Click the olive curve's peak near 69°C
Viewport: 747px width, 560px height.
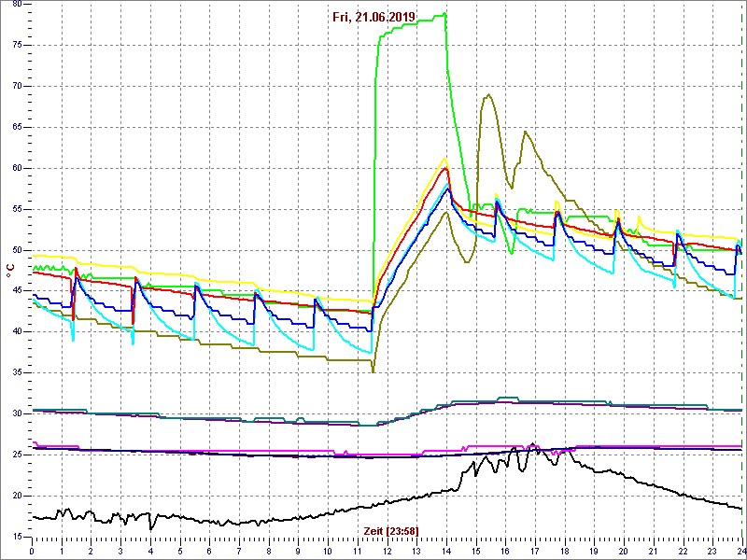pos(488,94)
